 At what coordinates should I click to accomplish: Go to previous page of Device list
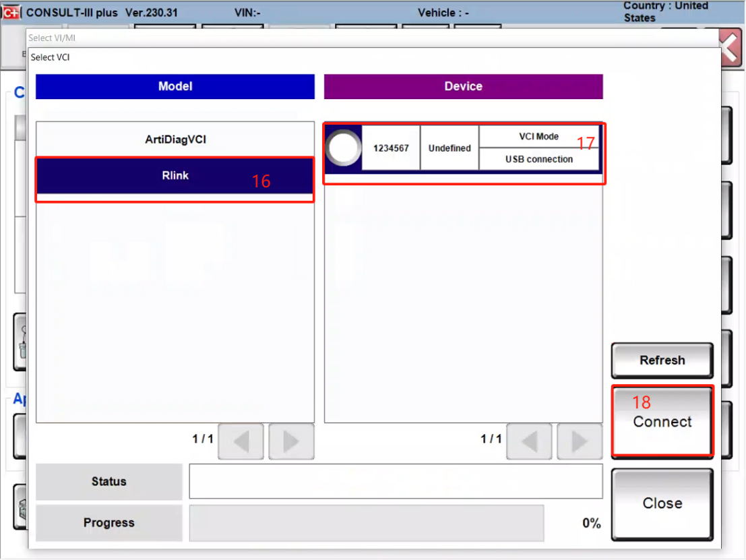(529, 441)
